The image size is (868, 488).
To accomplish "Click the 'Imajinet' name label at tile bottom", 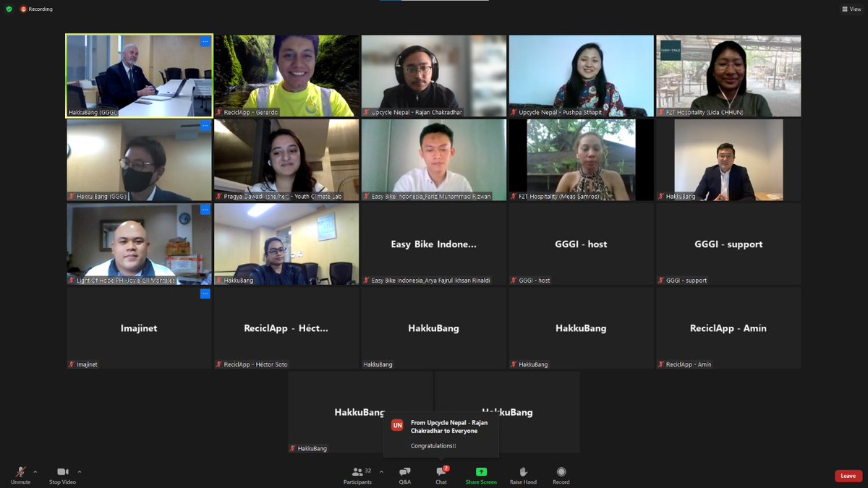I will [x=87, y=364].
